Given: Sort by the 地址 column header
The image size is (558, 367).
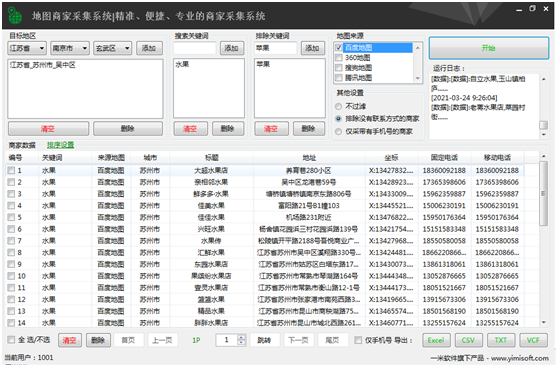Looking at the screenshot, I should 309,157.
